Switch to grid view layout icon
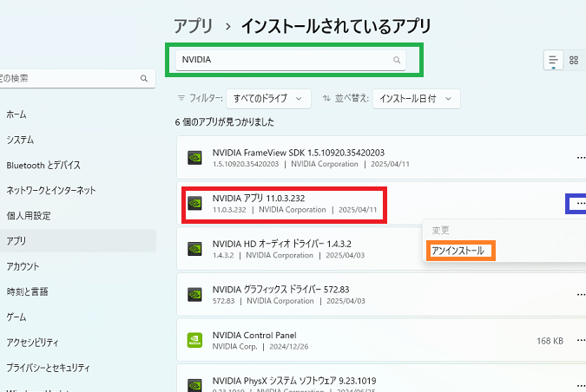Viewport: 586px width, 392px height. coord(574,61)
